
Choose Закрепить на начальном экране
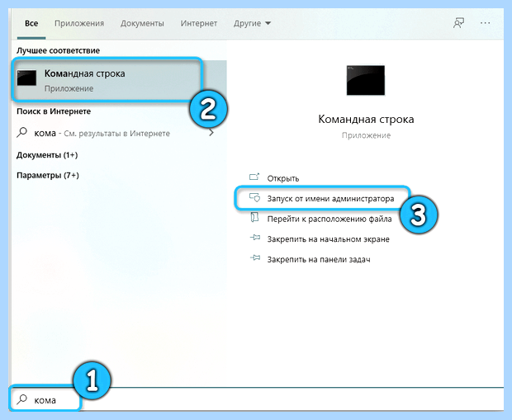click(328, 239)
